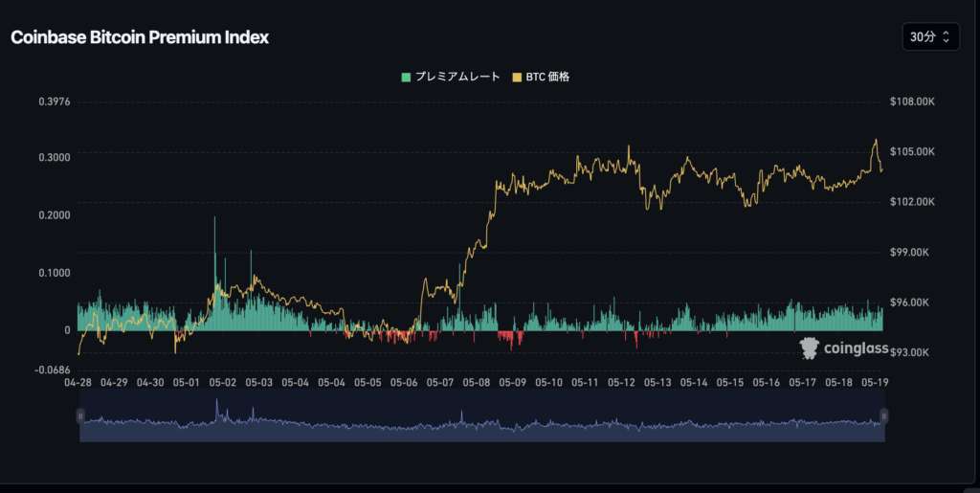Click the 0.3976 premium axis label

[x=55, y=101]
